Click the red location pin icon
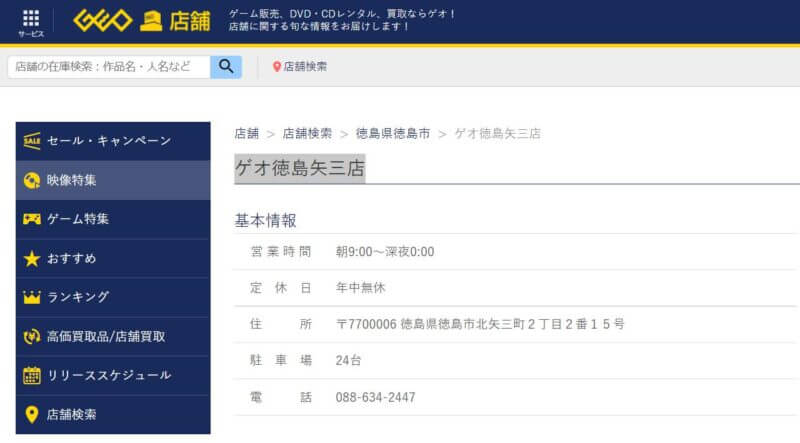The height and width of the screenshot is (443, 800). point(277,67)
